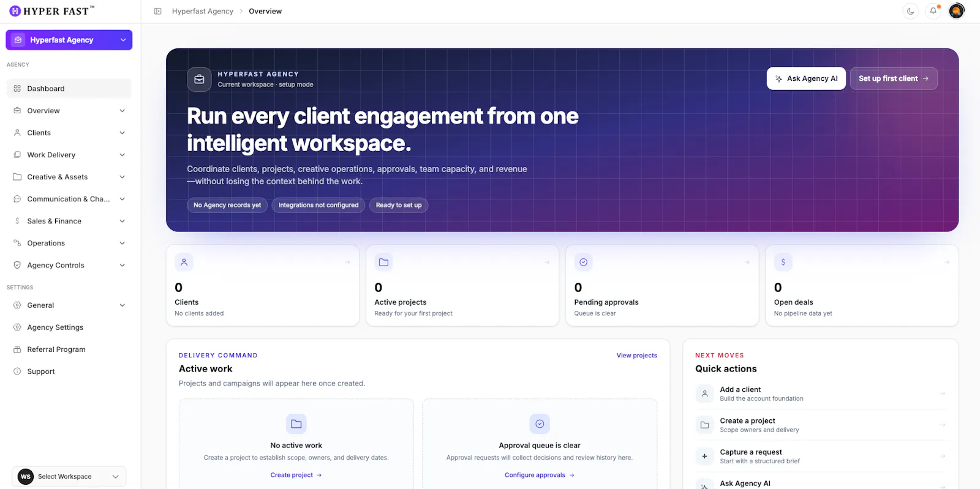
Task: Click the Ready to set up chip
Action: click(x=399, y=205)
